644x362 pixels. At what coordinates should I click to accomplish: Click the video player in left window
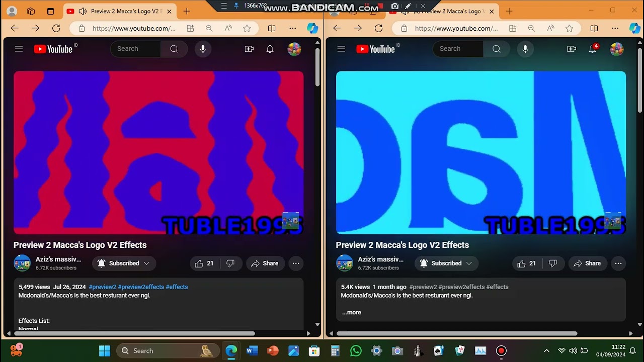[x=158, y=153]
